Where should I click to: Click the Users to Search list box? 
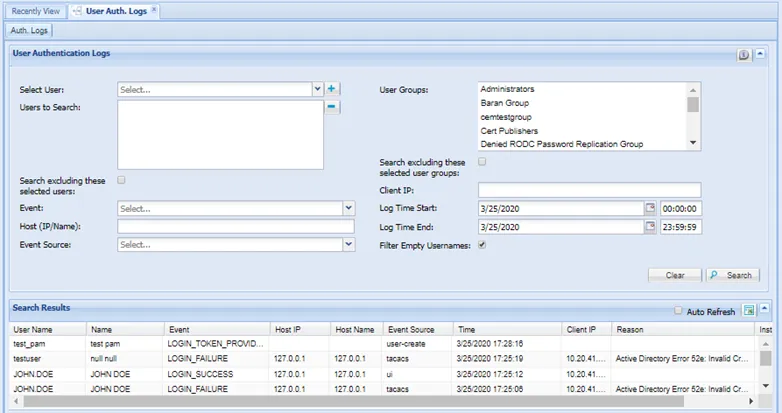pos(220,135)
